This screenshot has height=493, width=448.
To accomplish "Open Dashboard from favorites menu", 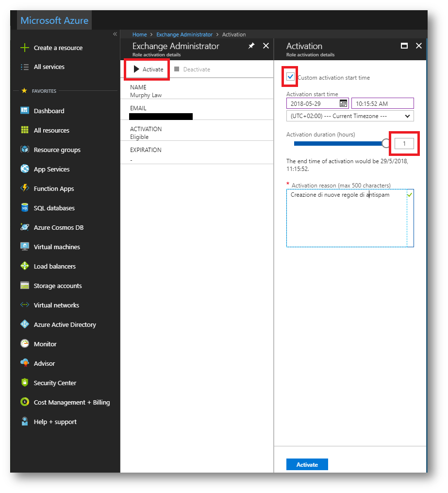I will pyautogui.click(x=49, y=111).
